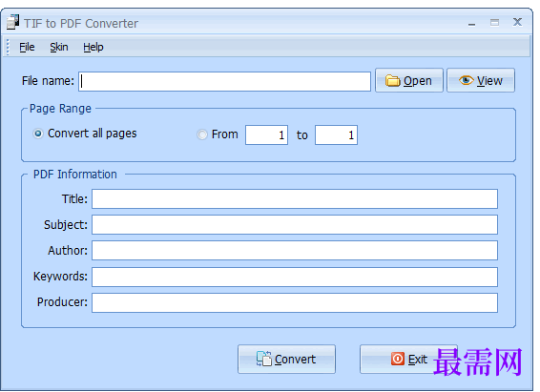Focus the Subject text field
540x392 pixels.
[295, 225]
